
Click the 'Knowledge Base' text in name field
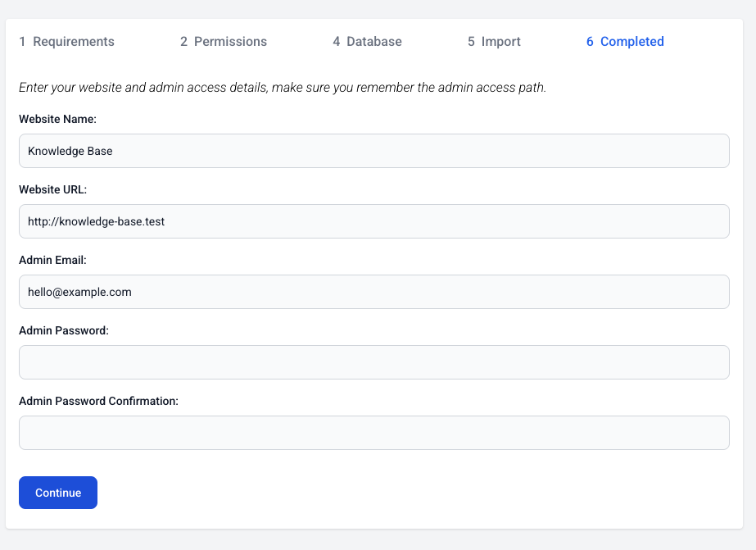70,151
